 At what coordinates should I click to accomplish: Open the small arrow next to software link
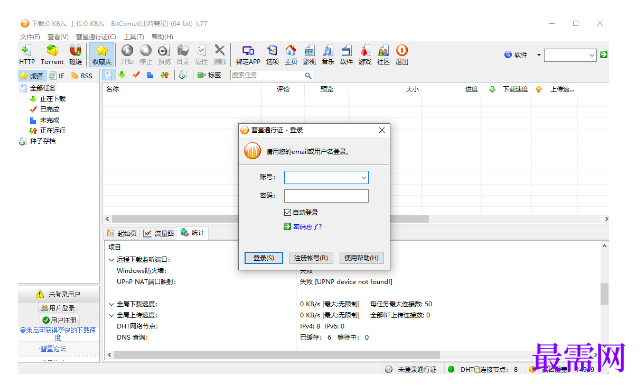point(538,55)
